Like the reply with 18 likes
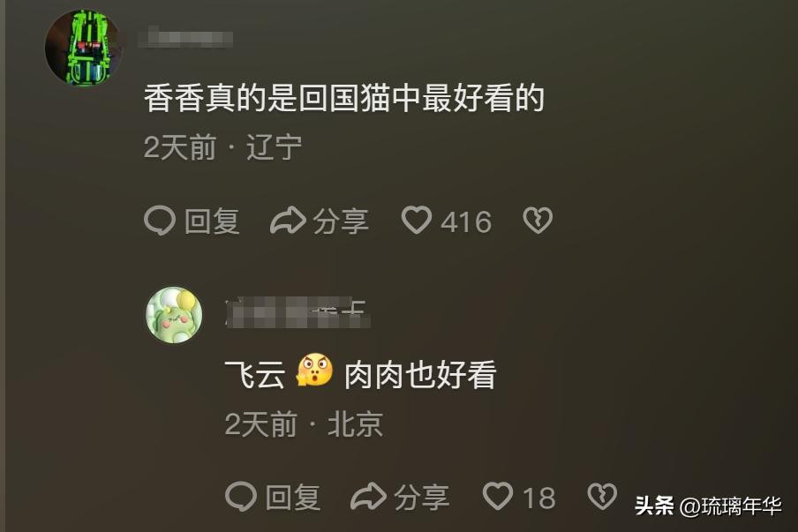 point(498,497)
